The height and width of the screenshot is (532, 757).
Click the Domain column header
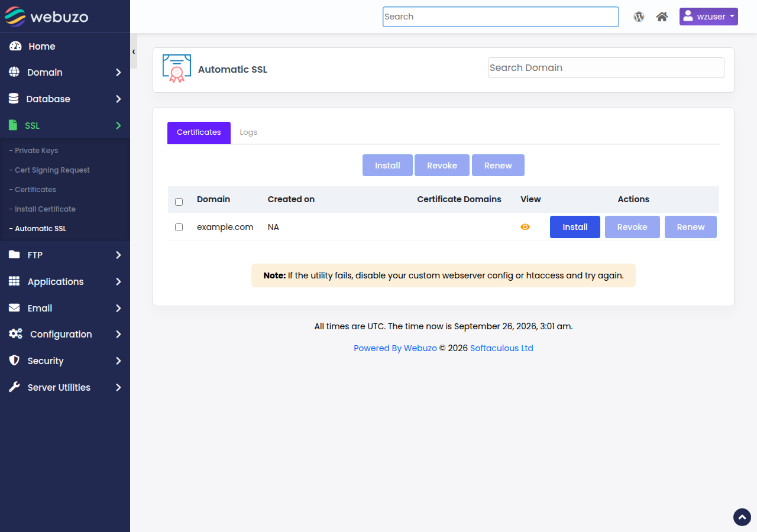point(213,199)
